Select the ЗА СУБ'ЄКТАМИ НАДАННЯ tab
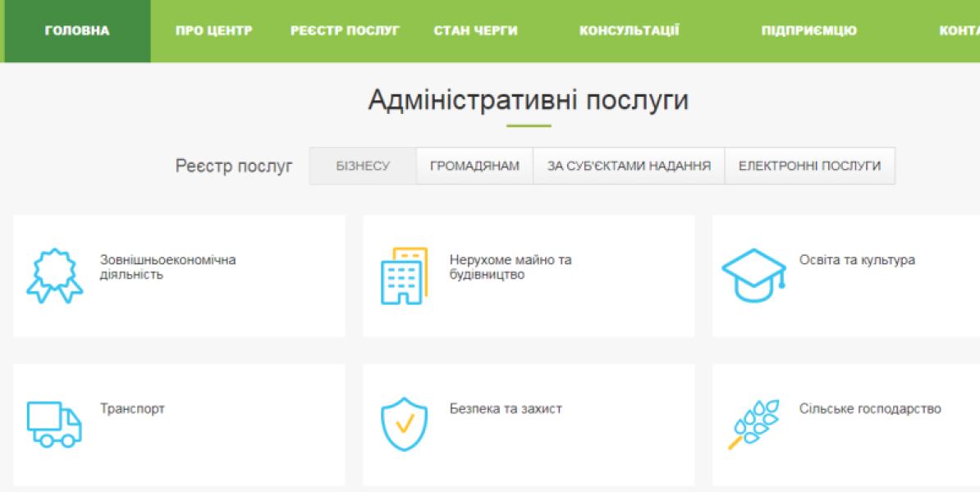Image resolution: width=980 pixels, height=492 pixels. (x=629, y=166)
